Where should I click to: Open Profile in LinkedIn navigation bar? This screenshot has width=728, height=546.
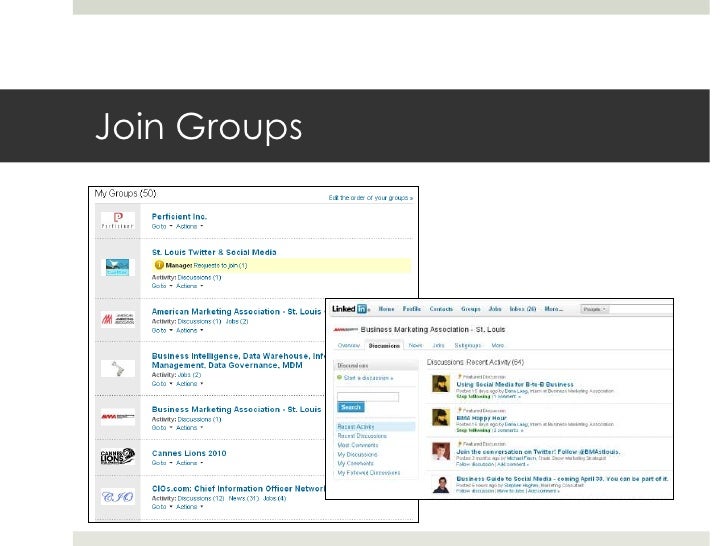411,309
